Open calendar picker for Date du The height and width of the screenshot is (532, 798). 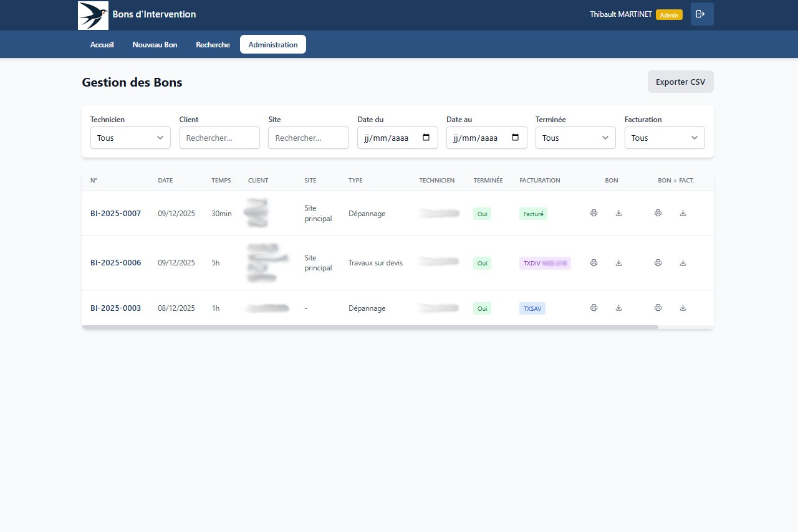[426, 138]
